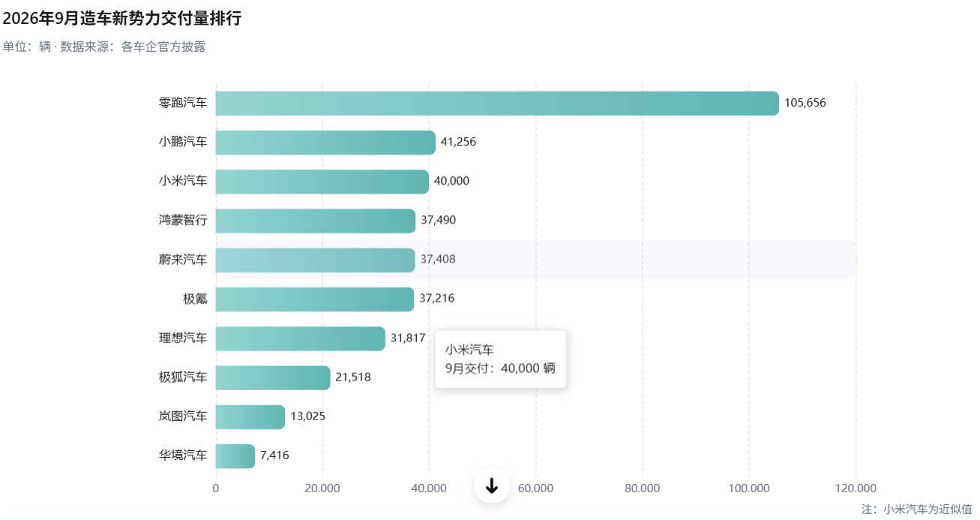Click the 零跑汽车 axis label
The image size is (980, 520).
pos(183,103)
